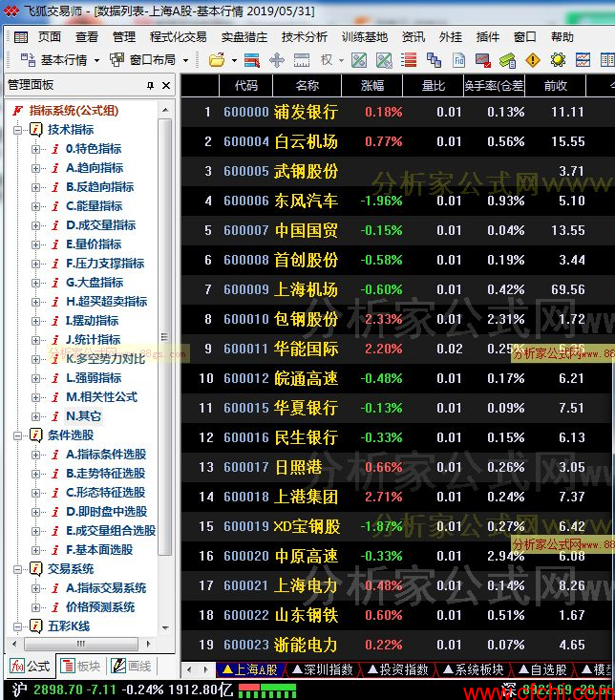
Task: Click the 窗口布局 toolbar icon
Action: (117, 60)
